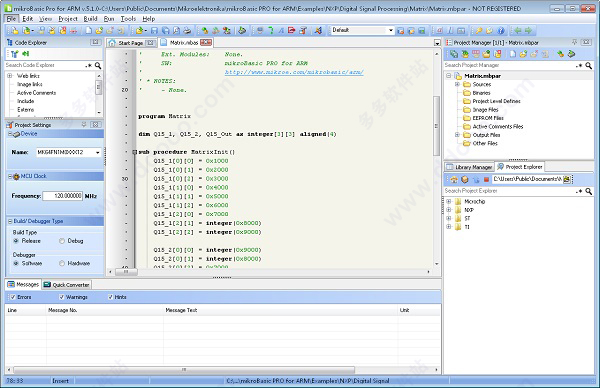Image resolution: width=600 pixels, height=388 pixels.
Task: Switch to the Start Page tab
Action: (130, 43)
